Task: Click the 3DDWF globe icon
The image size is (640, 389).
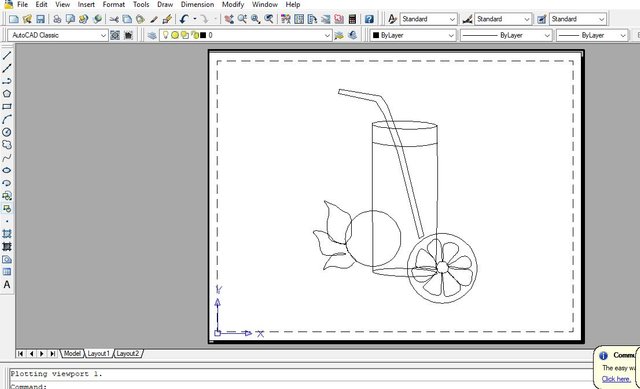Action: (x=97, y=19)
